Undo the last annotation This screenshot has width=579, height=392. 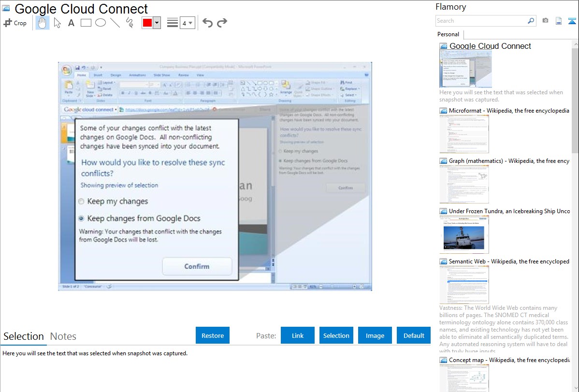pyautogui.click(x=207, y=23)
